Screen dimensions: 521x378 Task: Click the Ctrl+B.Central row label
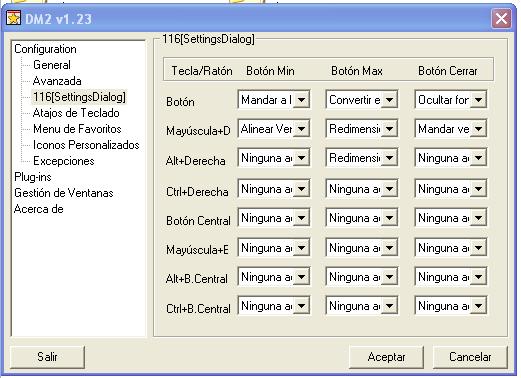[x=198, y=309]
